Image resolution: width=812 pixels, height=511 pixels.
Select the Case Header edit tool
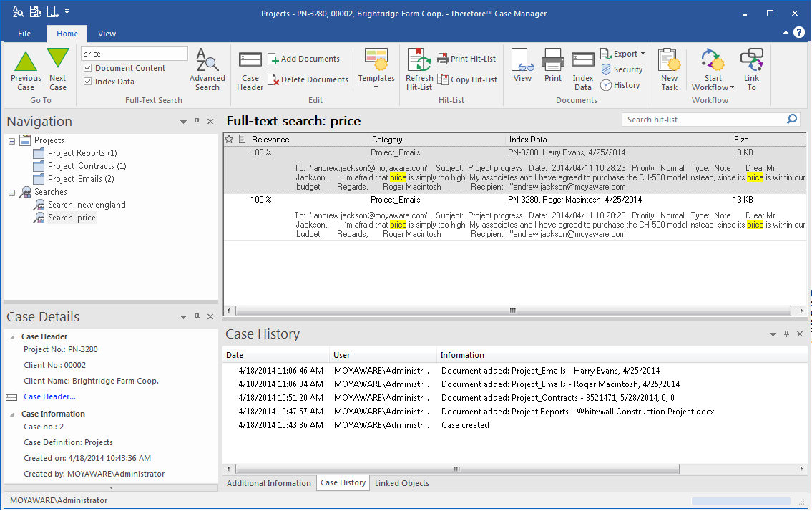pyautogui.click(x=250, y=68)
